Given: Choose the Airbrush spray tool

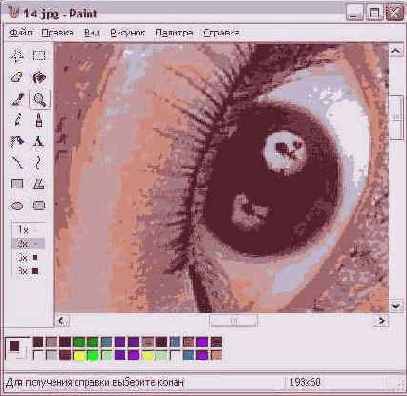Looking at the screenshot, I should (x=17, y=141).
